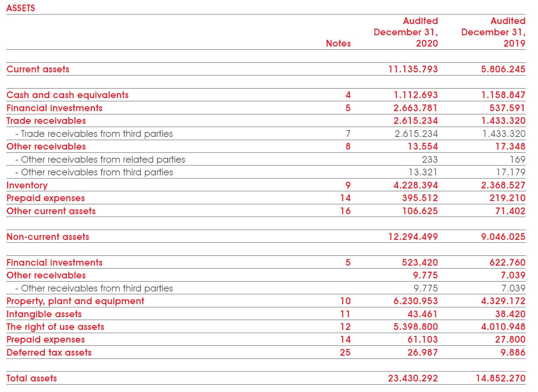
Task: Click the Property, plant and equipment line
Action: point(75,301)
